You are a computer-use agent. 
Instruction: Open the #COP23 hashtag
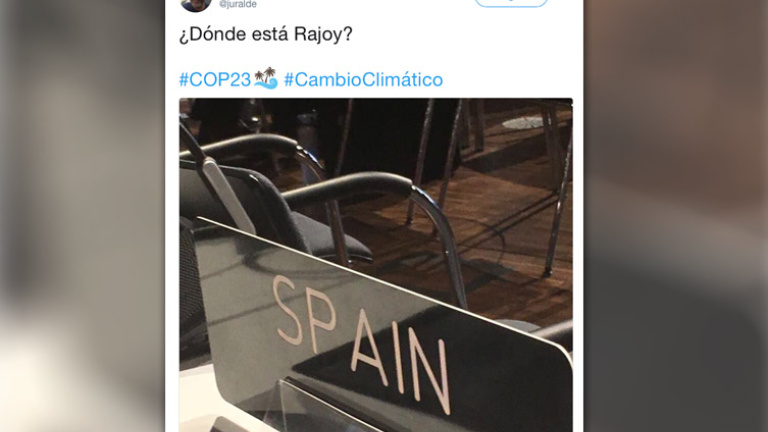coord(215,80)
